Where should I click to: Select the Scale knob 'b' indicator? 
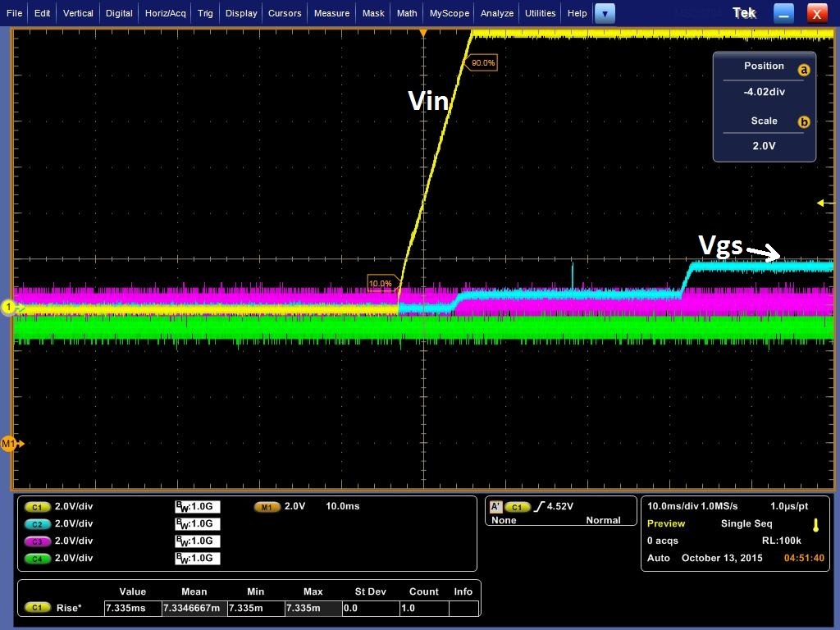(x=804, y=121)
